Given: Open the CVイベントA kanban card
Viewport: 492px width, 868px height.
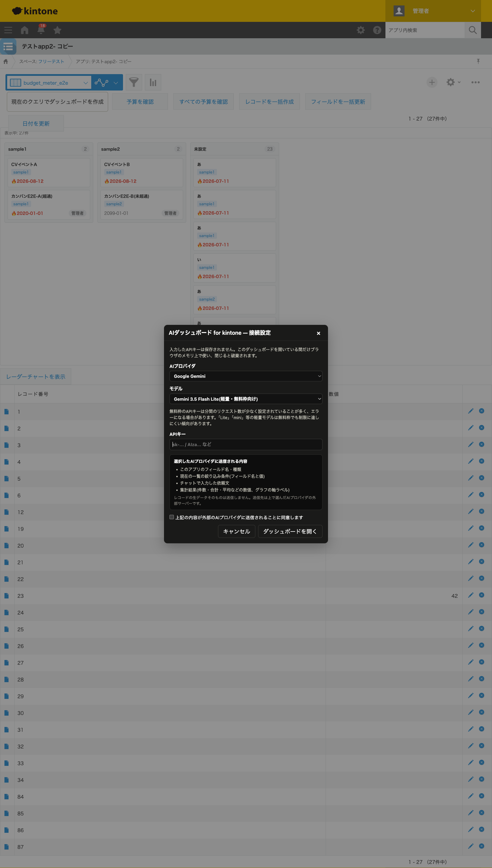Looking at the screenshot, I should pos(49,173).
